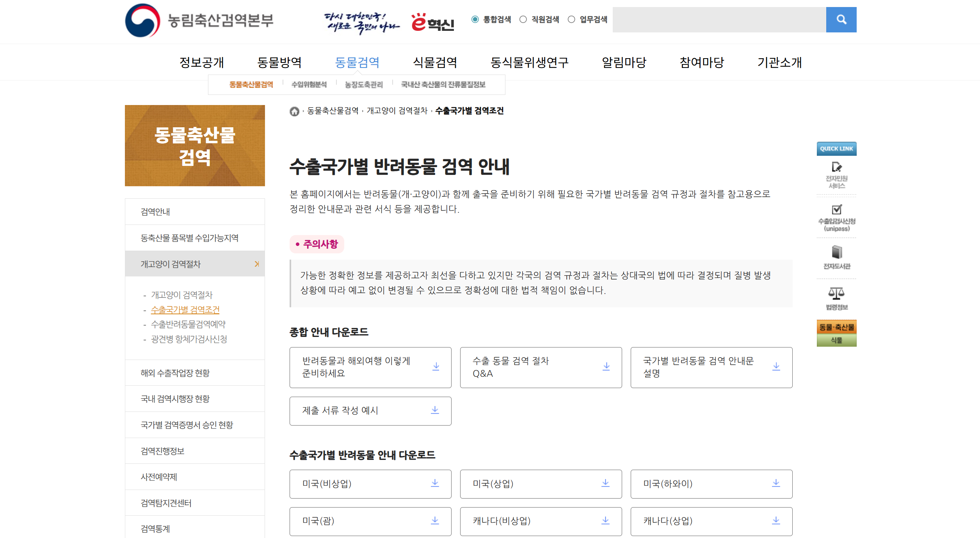Select the 직원검색 radio button
The image size is (980, 538).
523,20
